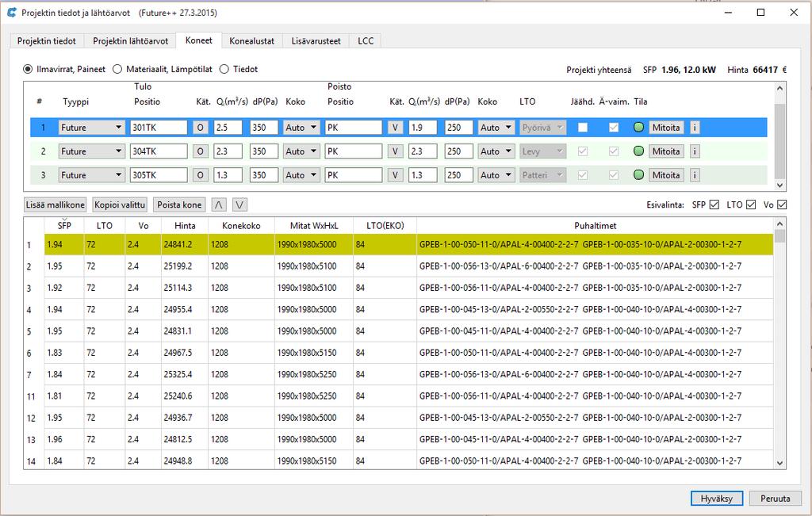Click the green status indicator for 304TK
This screenshot has width=812, height=516.
(x=638, y=151)
